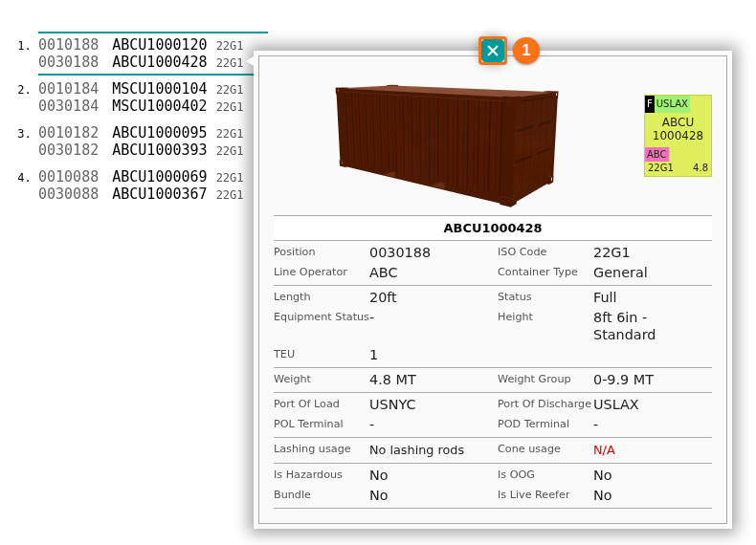Click position 0010182 in the list

point(69,133)
